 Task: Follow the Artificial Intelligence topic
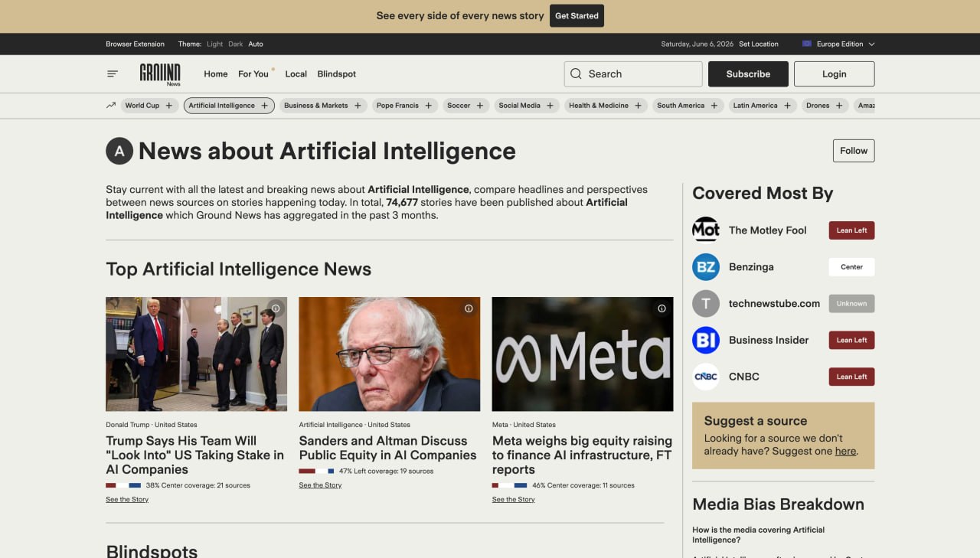(x=854, y=151)
